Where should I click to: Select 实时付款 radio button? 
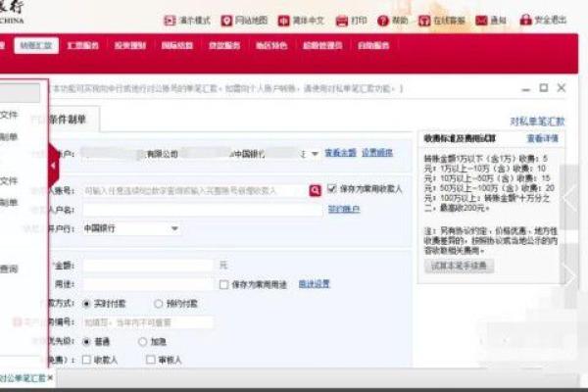(x=86, y=304)
